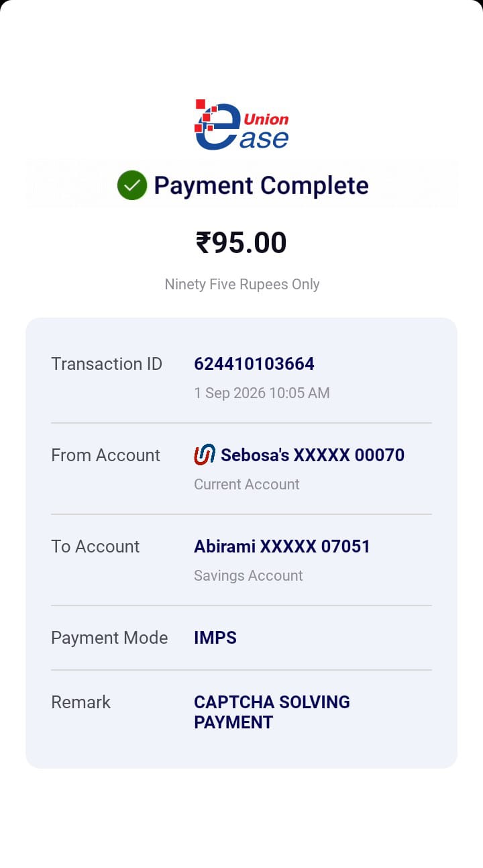Select the transaction number 624410103664

click(254, 364)
